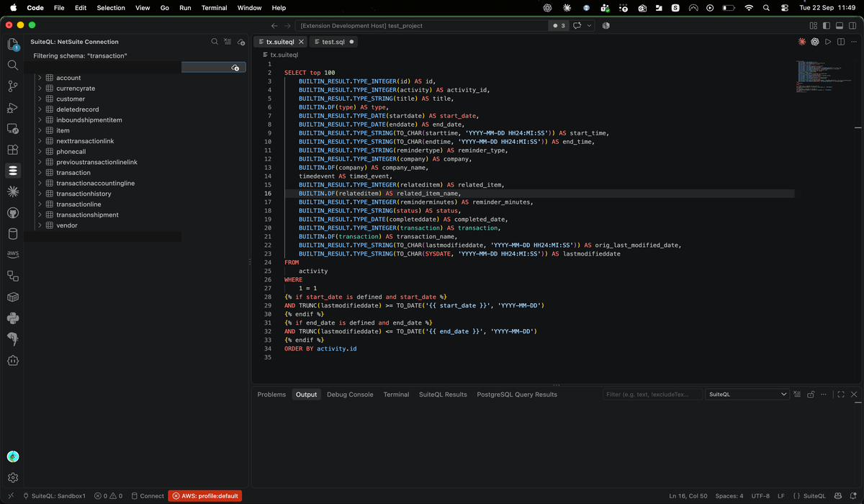
Task: Click UTF-8 encoding in status bar
Action: [x=760, y=496]
